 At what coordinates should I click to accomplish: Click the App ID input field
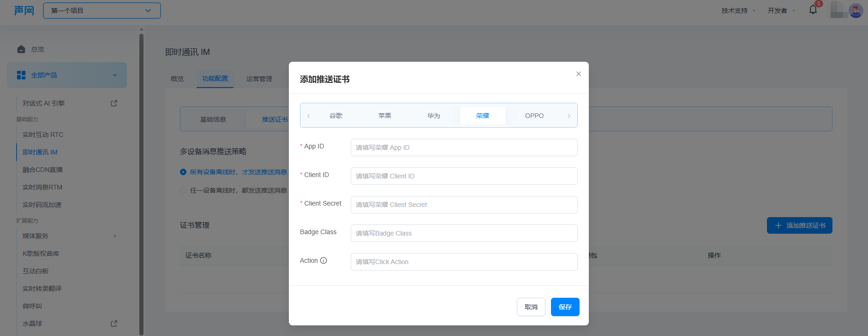464,147
